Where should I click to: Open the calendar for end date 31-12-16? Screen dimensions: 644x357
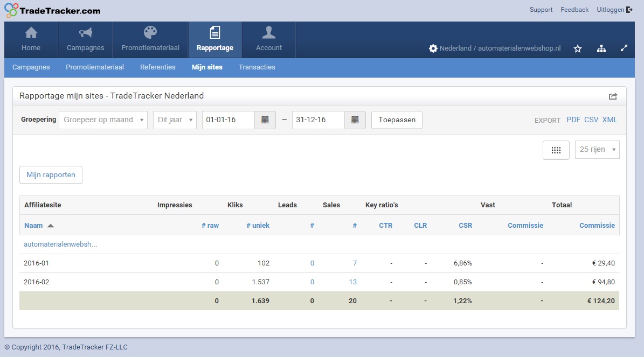(355, 120)
